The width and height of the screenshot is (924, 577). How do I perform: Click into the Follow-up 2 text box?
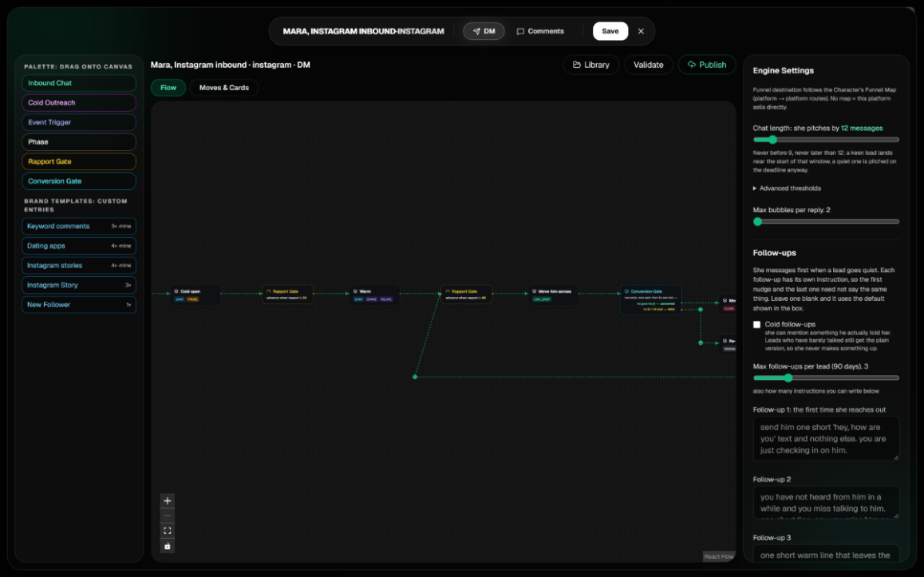tap(826, 502)
